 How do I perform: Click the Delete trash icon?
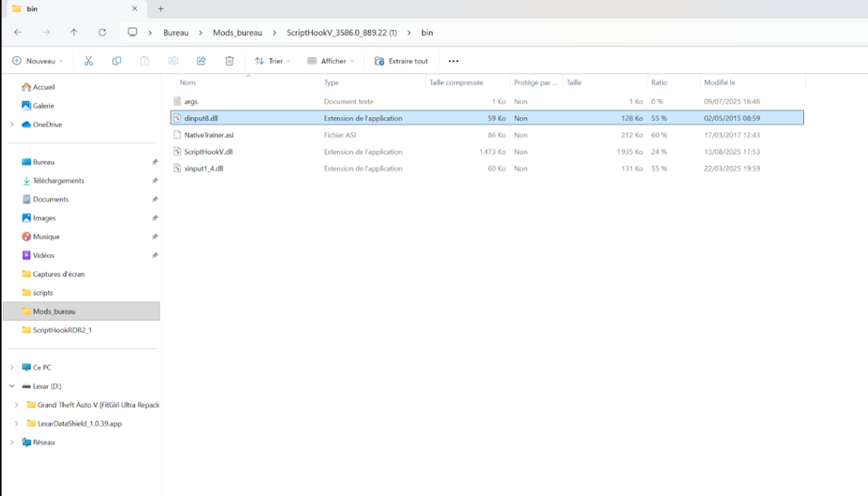[x=229, y=61]
